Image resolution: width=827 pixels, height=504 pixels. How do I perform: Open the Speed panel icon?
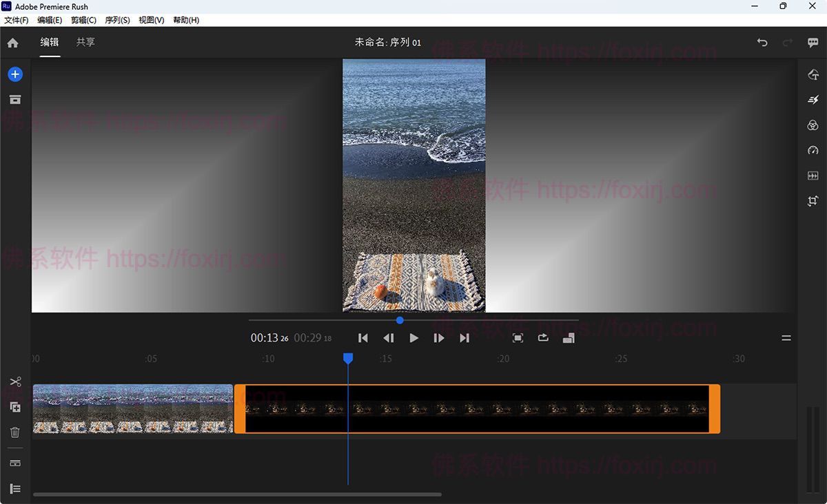pos(813,151)
